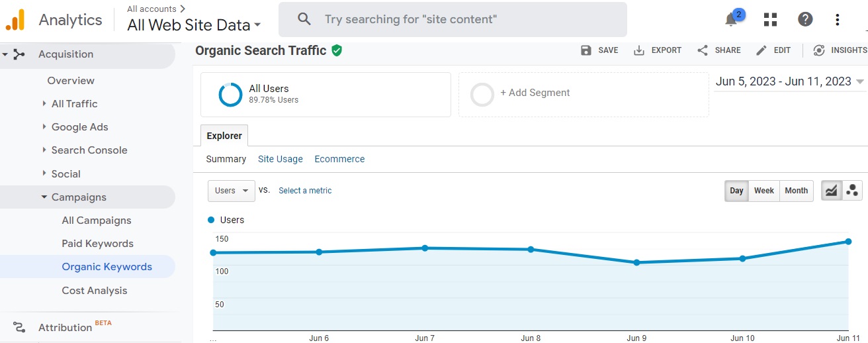868x343 pixels.
Task: Switch to Site Usage tab
Action: (281, 159)
